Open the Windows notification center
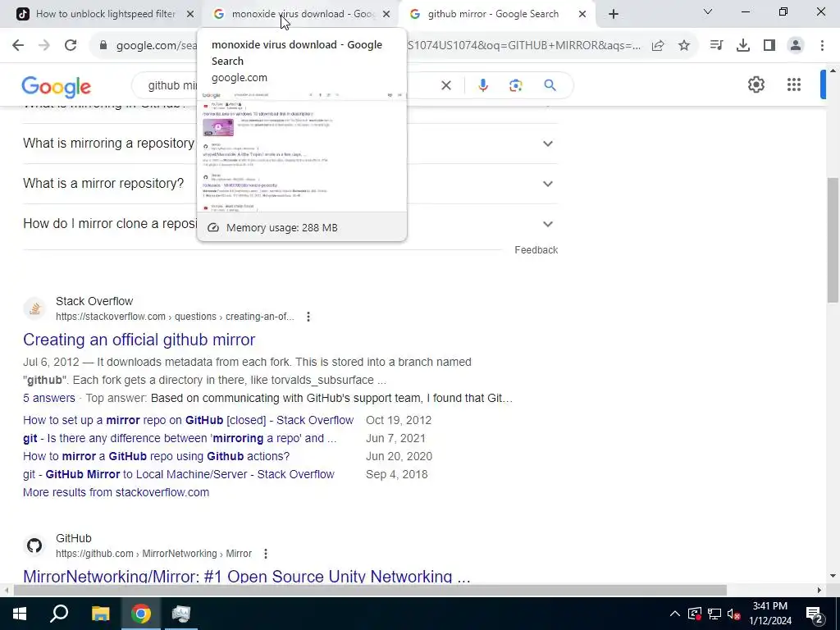840x630 pixels. 815,614
